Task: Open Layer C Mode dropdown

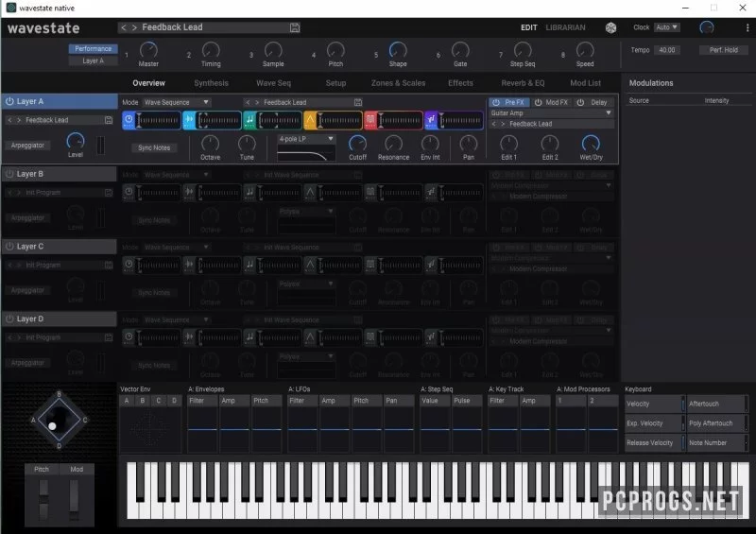Action: pyautogui.click(x=177, y=247)
